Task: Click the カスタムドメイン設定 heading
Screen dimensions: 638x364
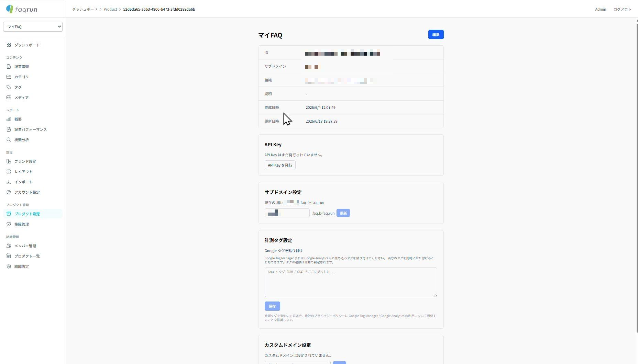Action: 288,345
